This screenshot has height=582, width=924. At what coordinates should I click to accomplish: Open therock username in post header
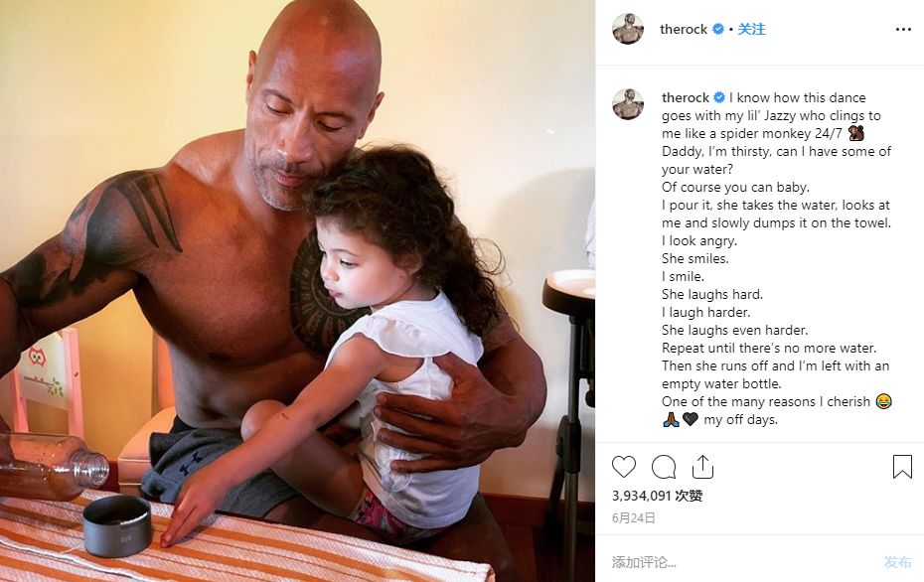(x=684, y=29)
